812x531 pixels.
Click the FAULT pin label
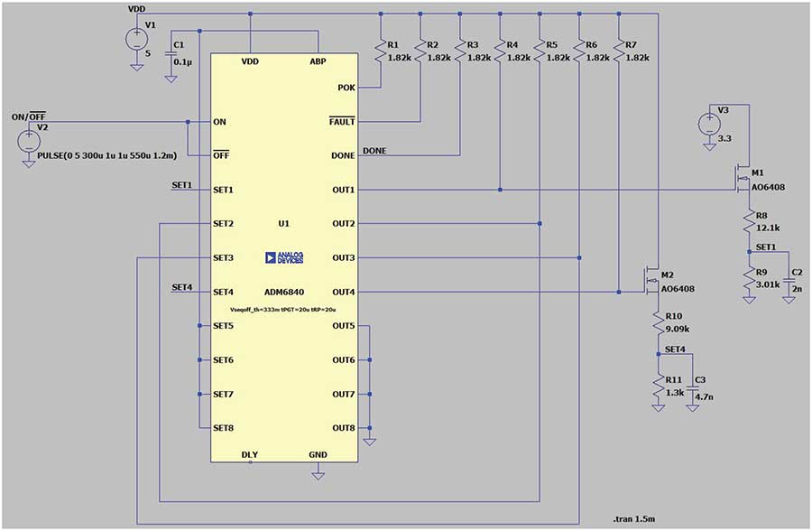[342, 121]
